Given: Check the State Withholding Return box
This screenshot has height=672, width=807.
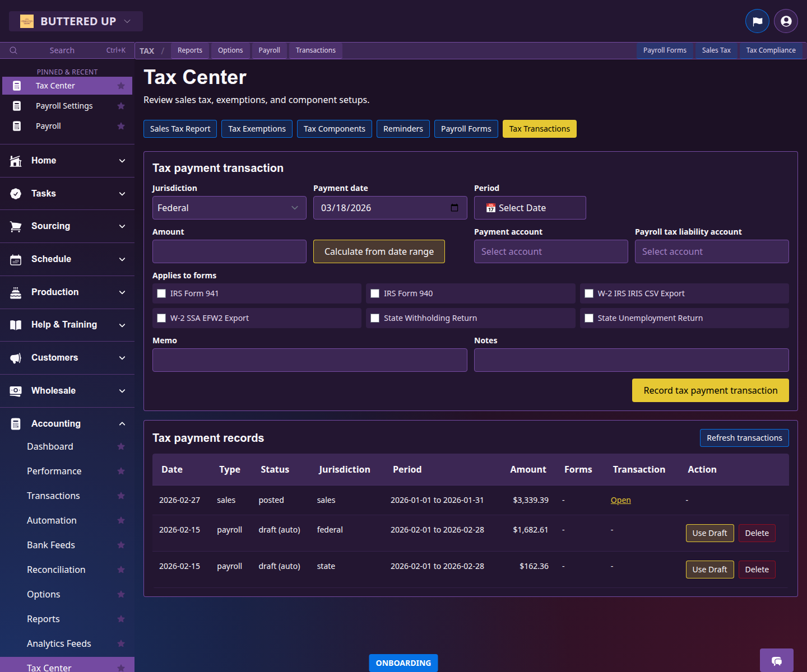Looking at the screenshot, I should (x=375, y=318).
